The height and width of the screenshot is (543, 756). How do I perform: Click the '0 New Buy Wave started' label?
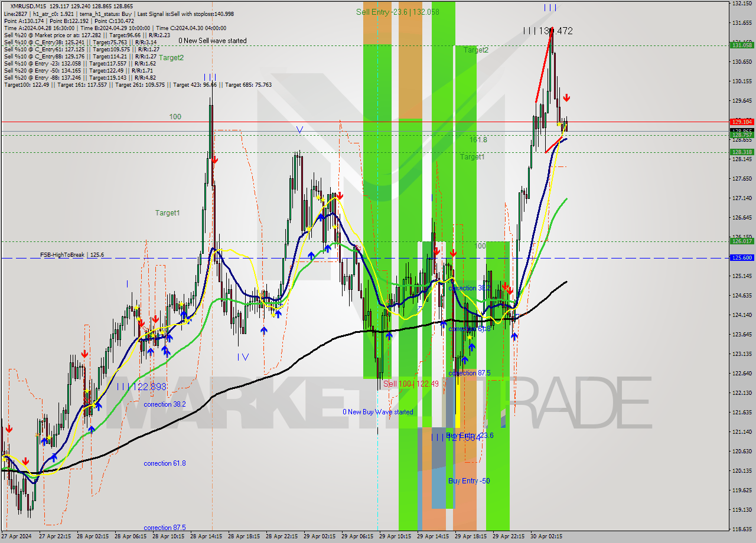(378, 412)
